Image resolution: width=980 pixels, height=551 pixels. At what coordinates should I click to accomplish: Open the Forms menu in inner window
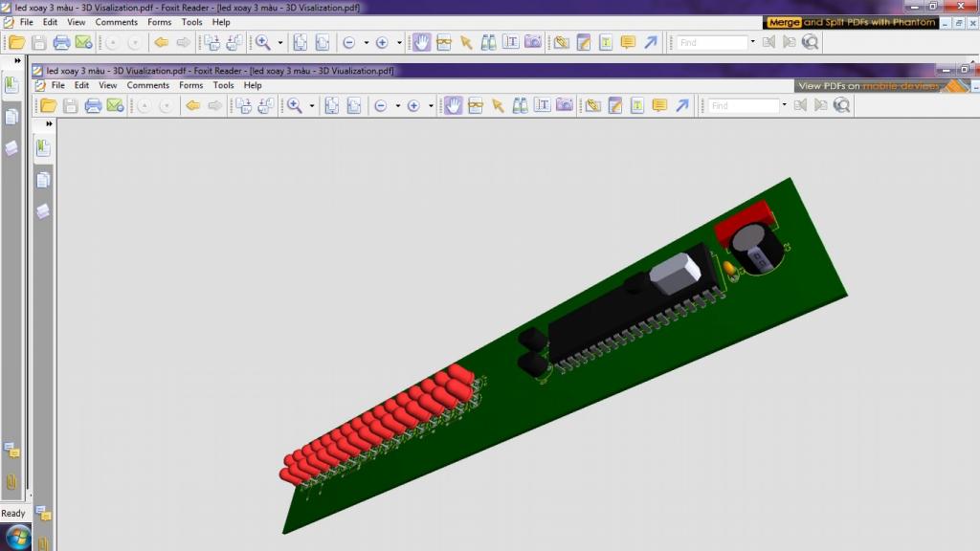[x=190, y=85]
